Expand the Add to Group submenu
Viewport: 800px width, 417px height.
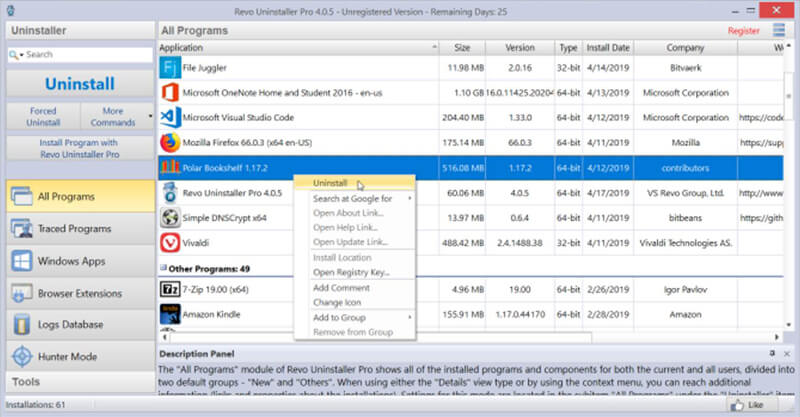pos(409,317)
